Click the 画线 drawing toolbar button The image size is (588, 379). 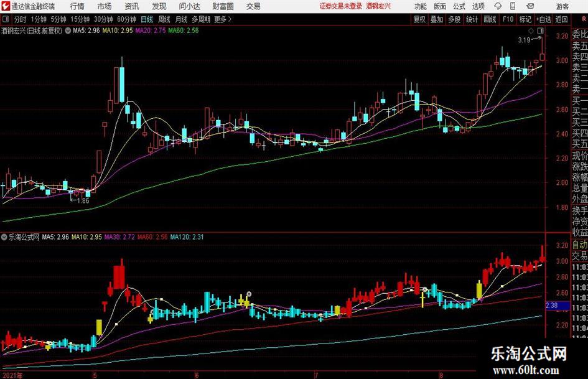pyautogui.click(x=490, y=19)
